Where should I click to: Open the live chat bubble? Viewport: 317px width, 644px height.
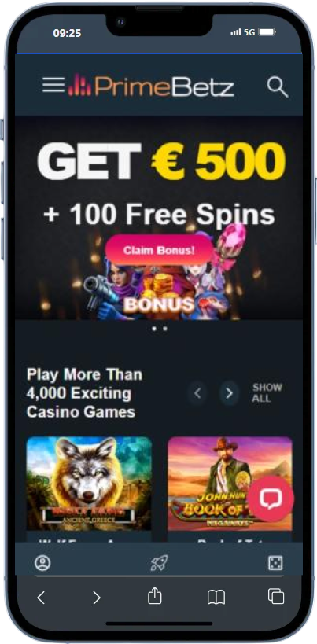pos(271,499)
